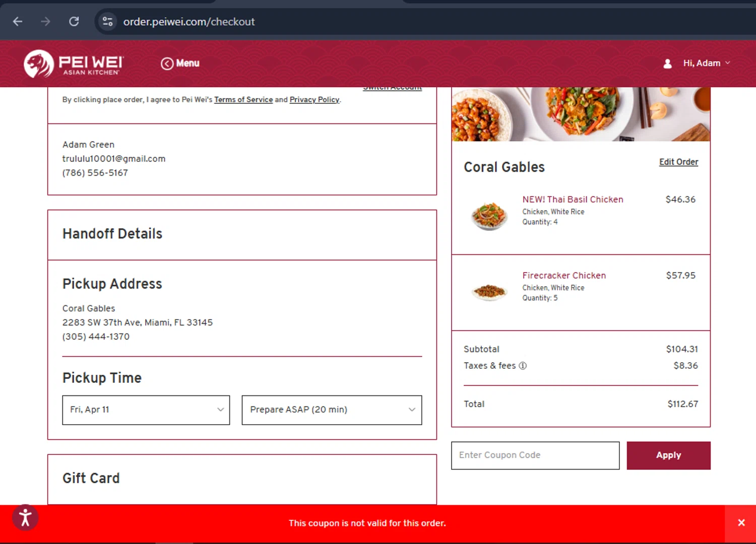The image size is (756, 544).
Task: Click the coupon not valid error message
Action: (367, 523)
